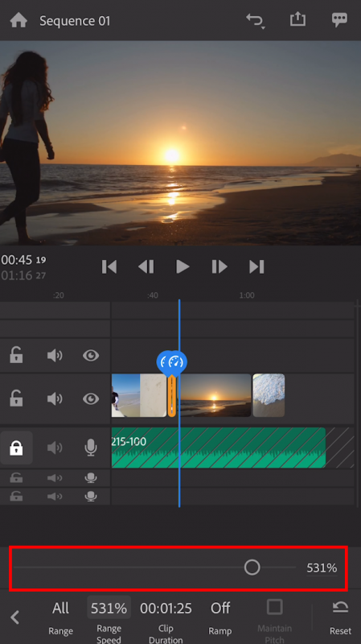Tap the Sequence 01 title
361x644 pixels.
tap(75, 21)
